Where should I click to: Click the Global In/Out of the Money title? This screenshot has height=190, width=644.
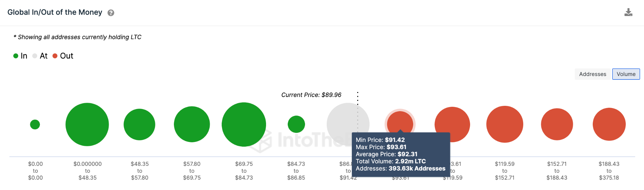(55, 12)
